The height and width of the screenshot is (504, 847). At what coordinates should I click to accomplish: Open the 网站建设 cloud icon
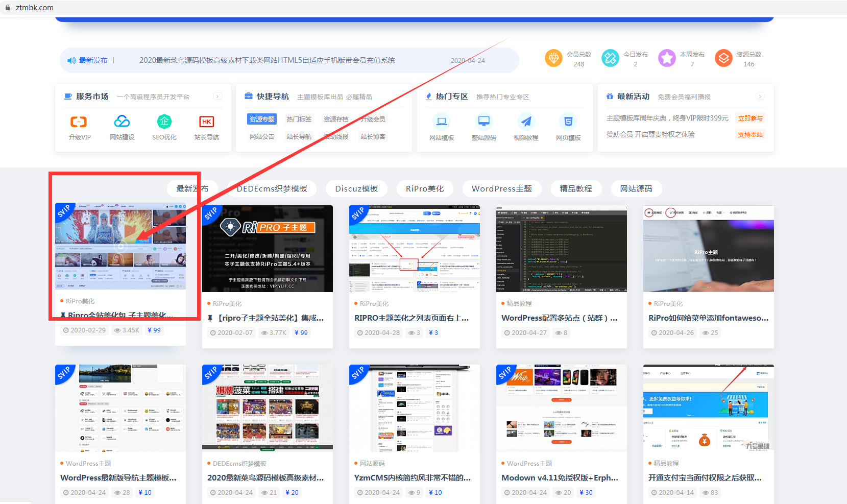(122, 123)
